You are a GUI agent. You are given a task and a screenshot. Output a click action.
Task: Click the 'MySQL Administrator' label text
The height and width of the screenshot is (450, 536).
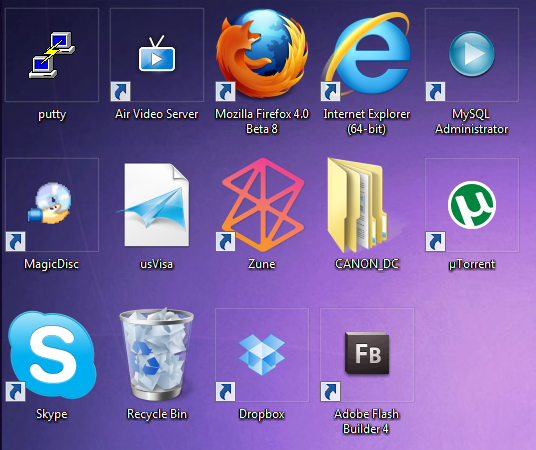point(472,121)
